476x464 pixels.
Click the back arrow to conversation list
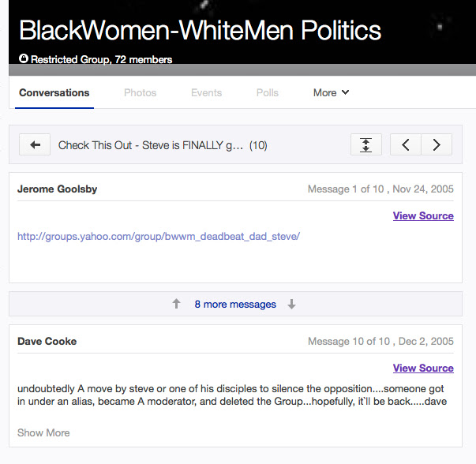pos(35,144)
